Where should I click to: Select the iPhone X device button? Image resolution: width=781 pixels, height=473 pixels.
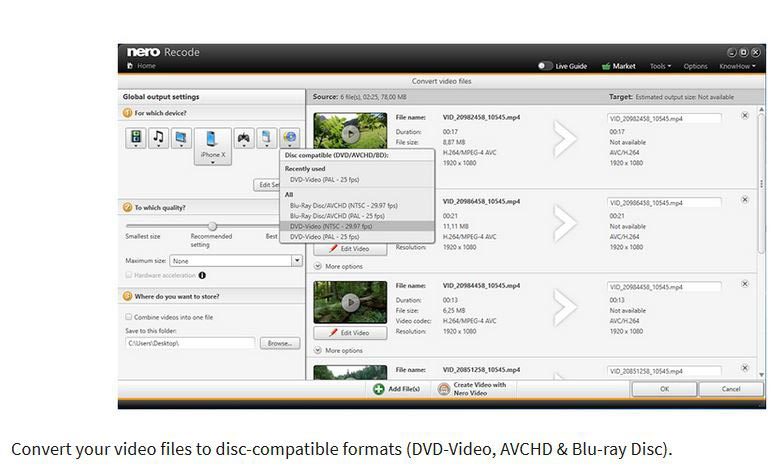(x=213, y=146)
